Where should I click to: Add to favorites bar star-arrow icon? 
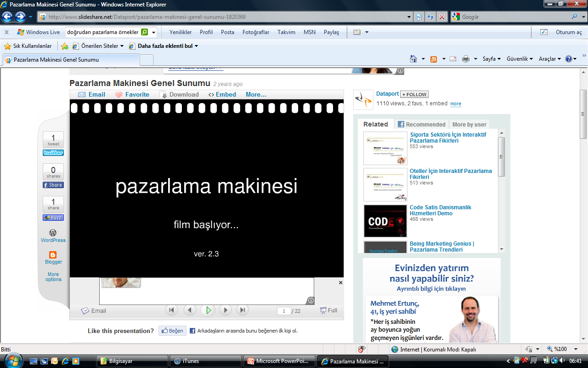pos(65,46)
